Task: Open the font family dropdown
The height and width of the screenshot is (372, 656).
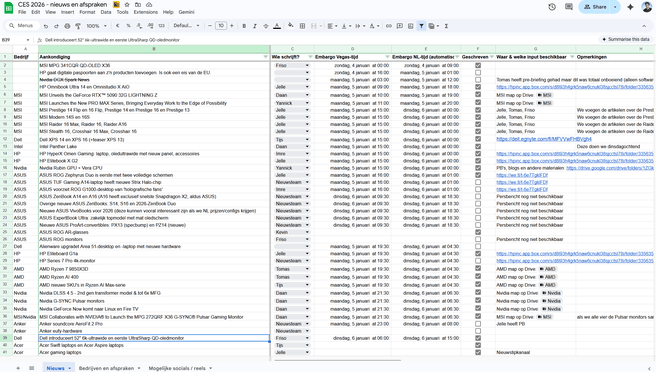Action: [186, 26]
